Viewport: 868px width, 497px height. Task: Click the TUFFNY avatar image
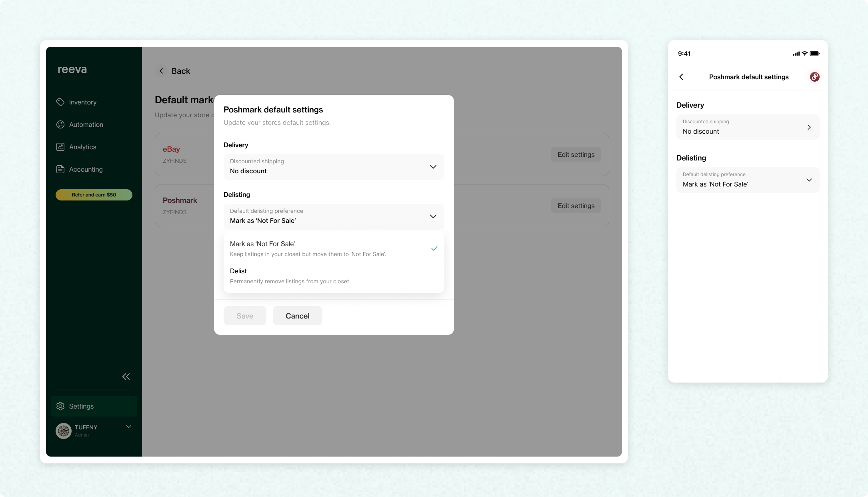pyautogui.click(x=64, y=431)
